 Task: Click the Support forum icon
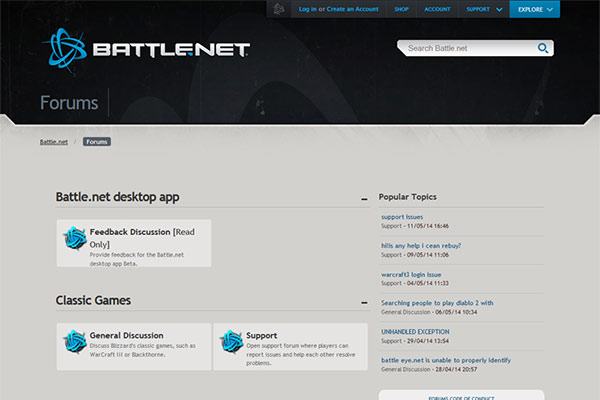coord(231,341)
